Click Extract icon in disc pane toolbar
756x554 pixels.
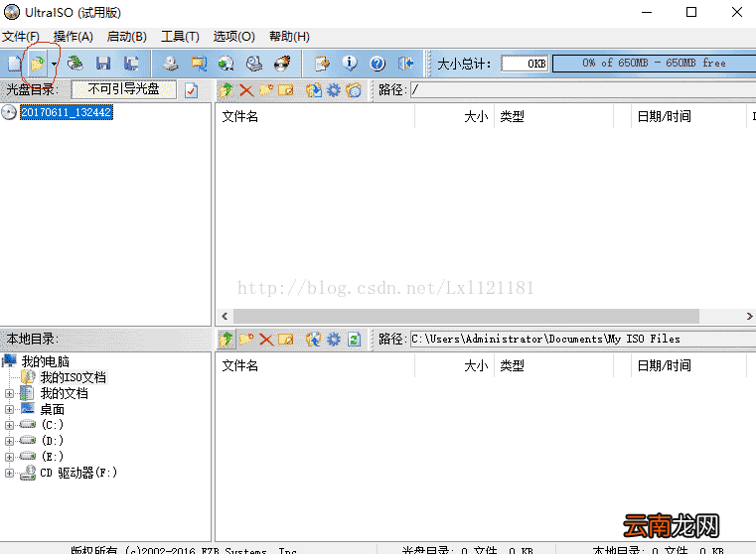point(313,90)
